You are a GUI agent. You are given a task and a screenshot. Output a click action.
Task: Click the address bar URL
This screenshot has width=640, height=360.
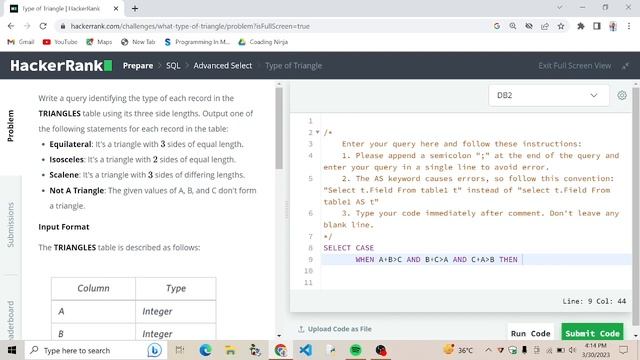(190, 26)
